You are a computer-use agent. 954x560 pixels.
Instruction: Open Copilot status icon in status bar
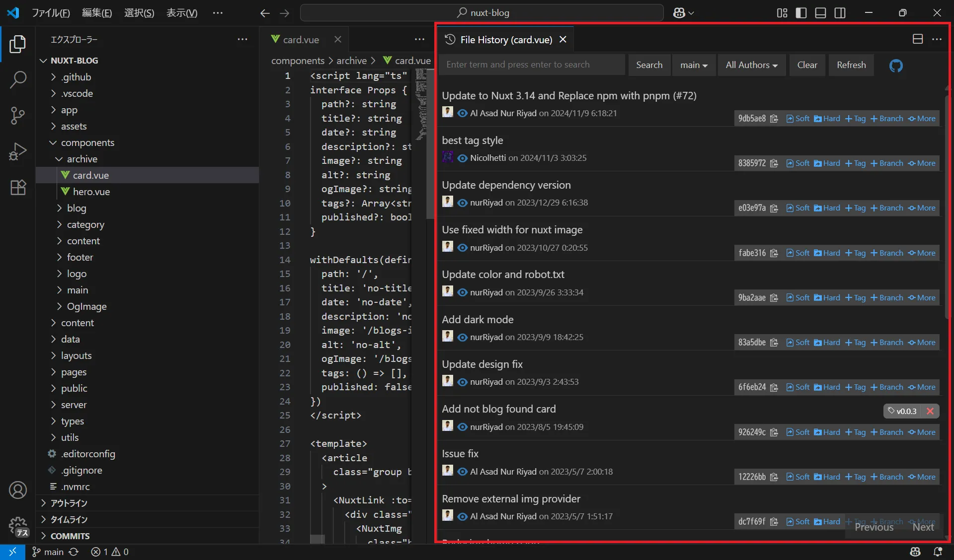tap(915, 552)
